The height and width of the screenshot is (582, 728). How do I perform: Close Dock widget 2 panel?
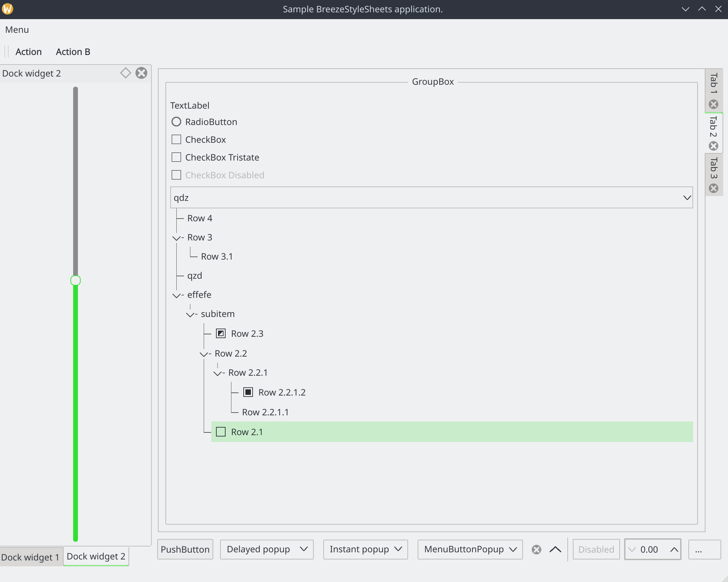pos(141,73)
